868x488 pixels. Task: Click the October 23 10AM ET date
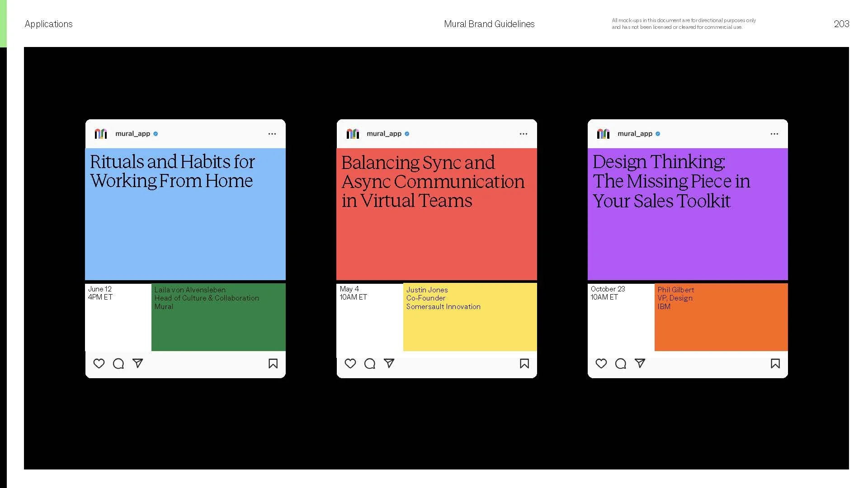608,293
